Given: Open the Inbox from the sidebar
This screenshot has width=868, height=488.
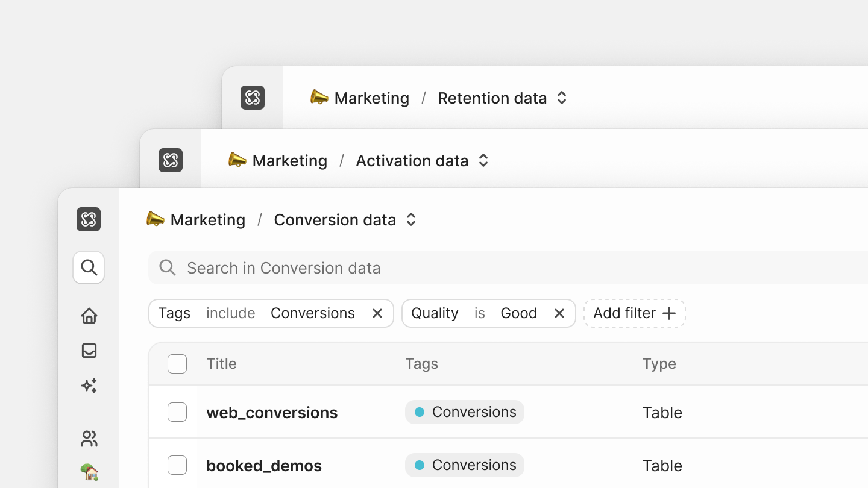Looking at the screenshot, I should tap(89, 351).
